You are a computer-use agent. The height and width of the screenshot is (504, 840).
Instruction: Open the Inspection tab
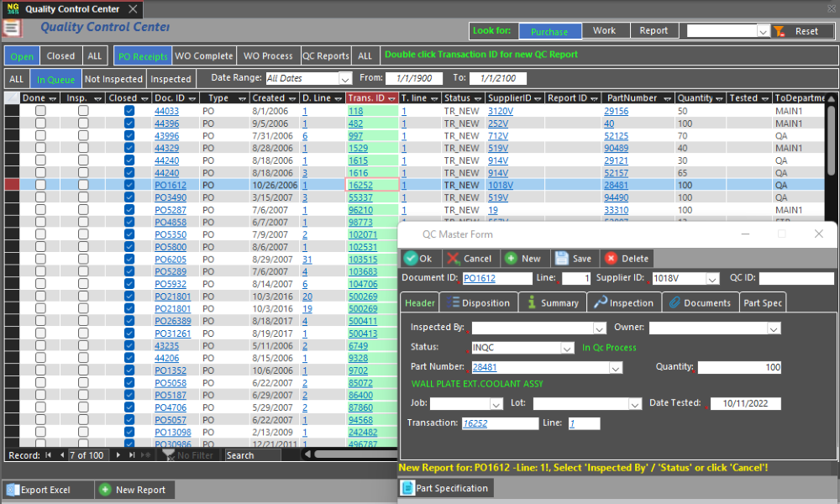[x=624, y=303]
